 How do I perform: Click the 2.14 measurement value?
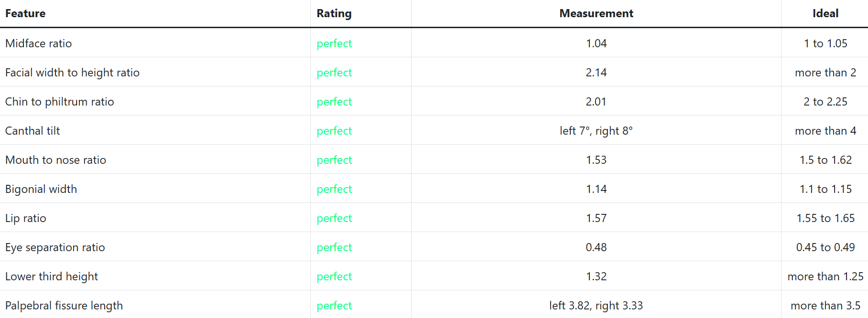[x=596, y=73]
